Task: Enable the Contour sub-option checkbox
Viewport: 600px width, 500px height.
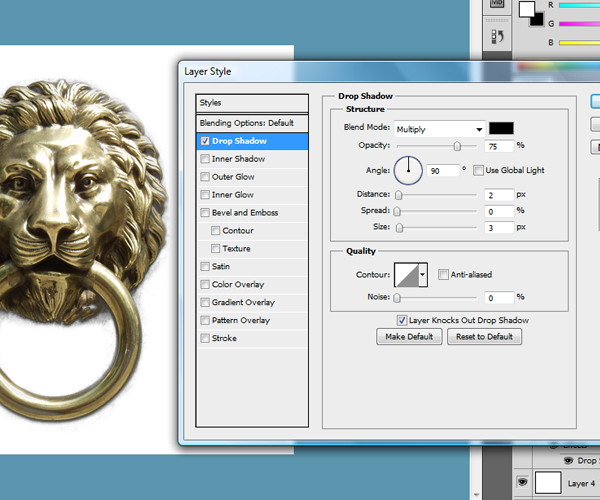Action: [x=215, y=231]
